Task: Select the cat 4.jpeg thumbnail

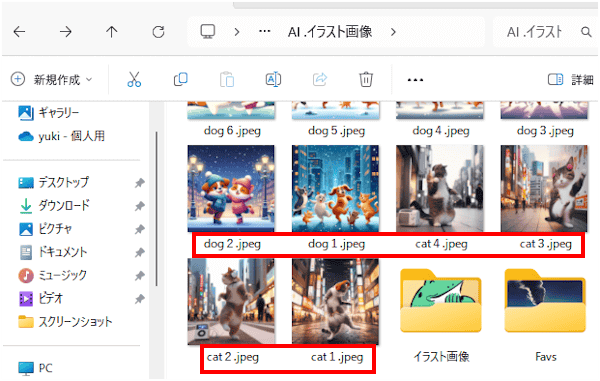Action: tap(440, 188)
